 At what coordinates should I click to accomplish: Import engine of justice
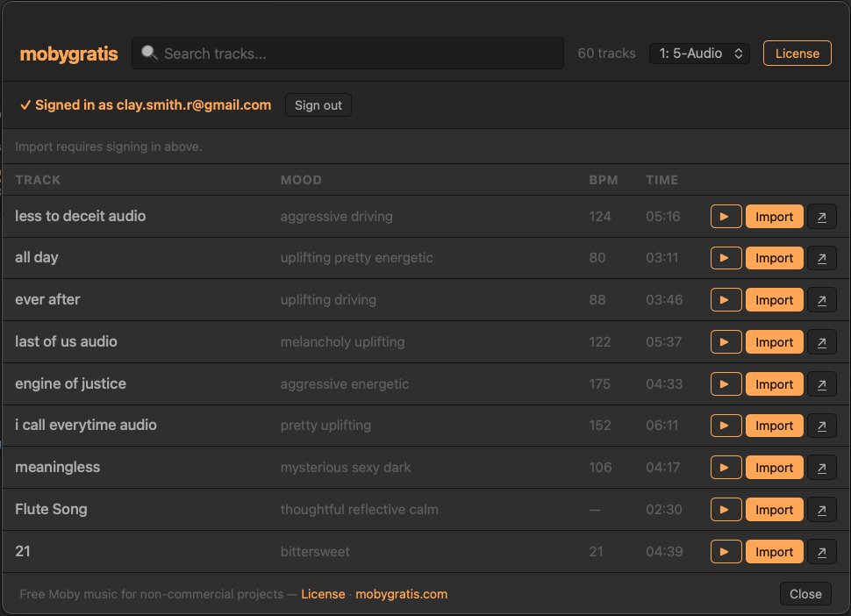tap(774, 384)
